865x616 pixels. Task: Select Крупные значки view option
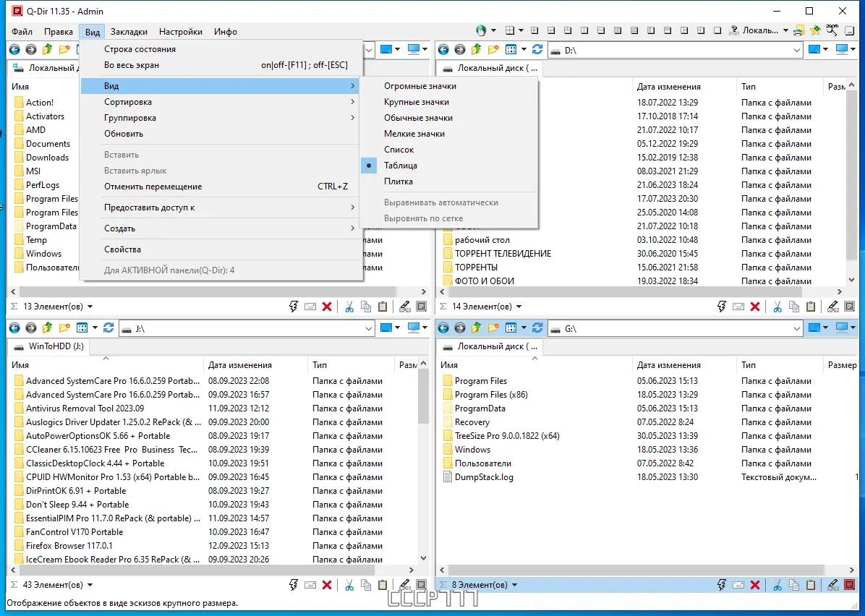[417, 102]
